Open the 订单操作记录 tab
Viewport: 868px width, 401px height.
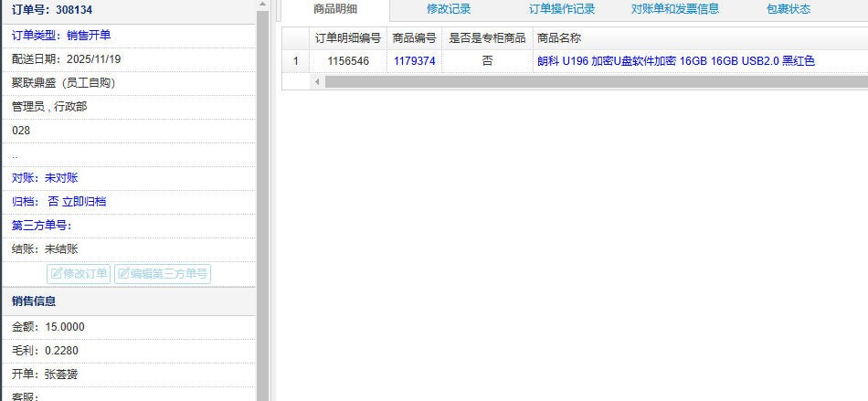tap(562, 9)
